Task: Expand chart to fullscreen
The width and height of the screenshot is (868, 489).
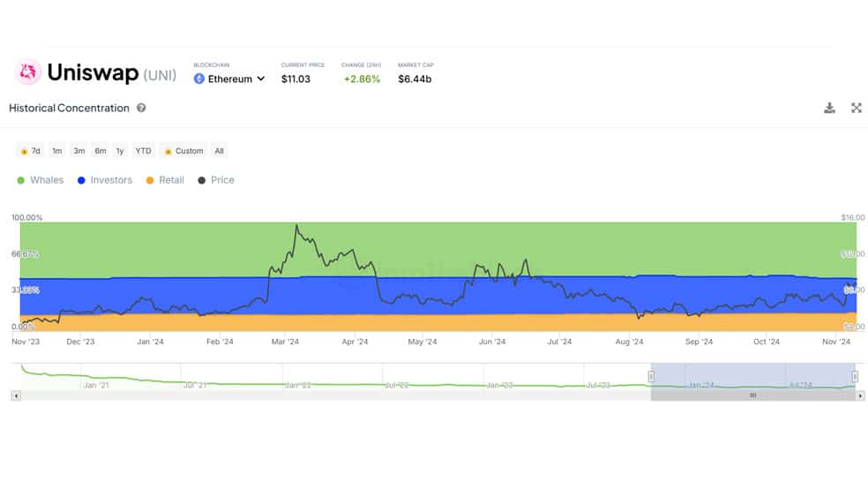Action: 857,108
